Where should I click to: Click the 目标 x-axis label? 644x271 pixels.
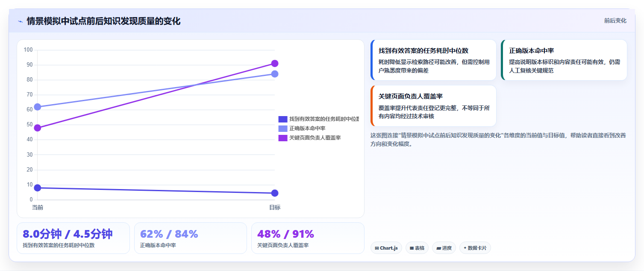tap(275, 207)
